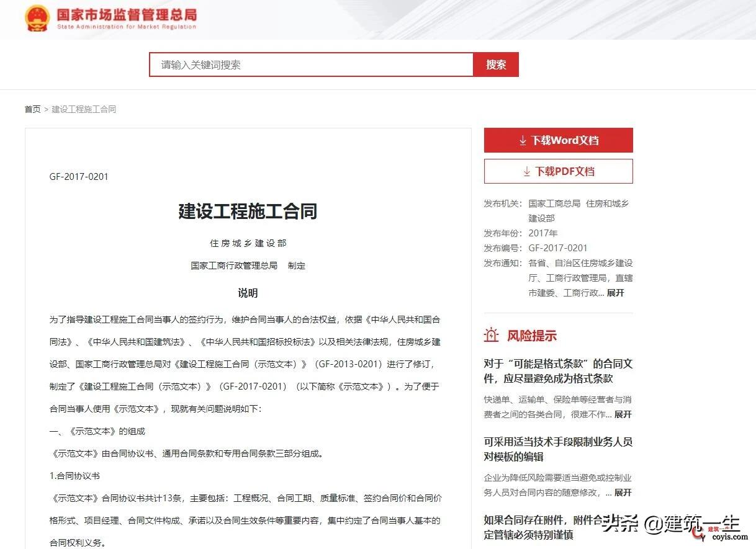The width and height of the screenshot is (756, 549).
Task: Click the download arrow icon on PDF button
Action: pyautogui.click(x=526, y=171)
